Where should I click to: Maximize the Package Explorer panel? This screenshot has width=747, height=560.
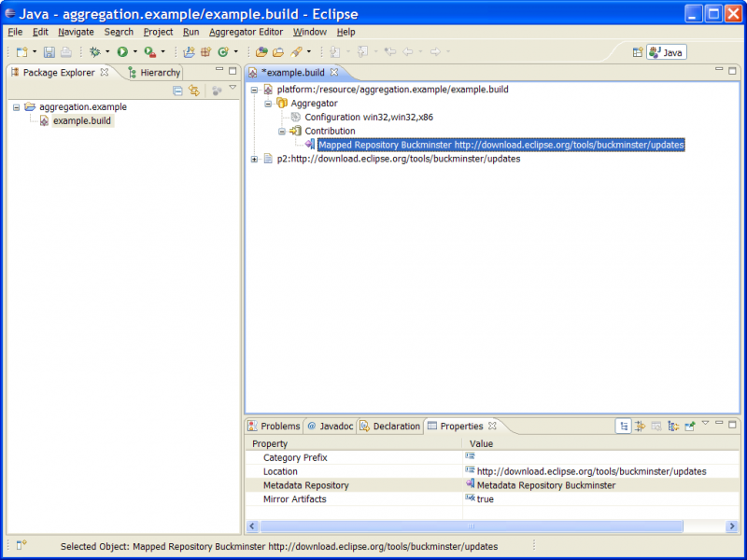[x=233, y=71]
